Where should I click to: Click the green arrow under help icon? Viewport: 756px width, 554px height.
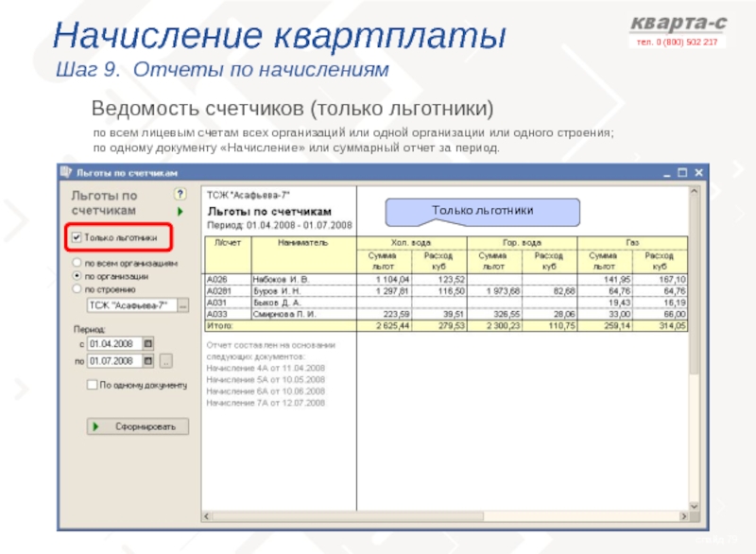click(x=180, y=211)
